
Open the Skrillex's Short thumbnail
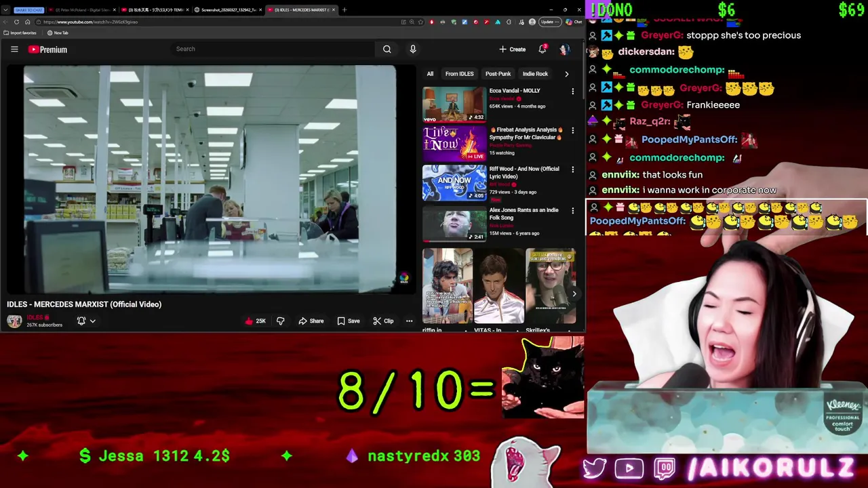[x=551, y=286]
